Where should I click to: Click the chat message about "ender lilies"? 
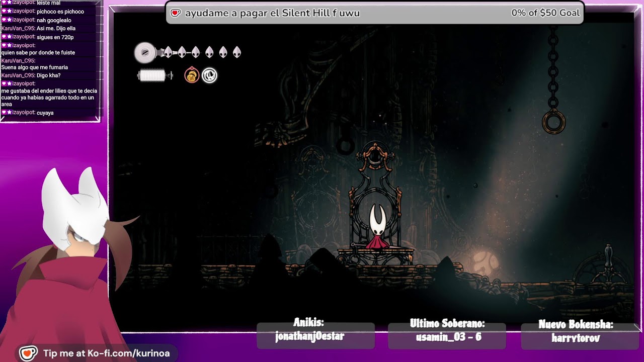(x=49, y=98)
